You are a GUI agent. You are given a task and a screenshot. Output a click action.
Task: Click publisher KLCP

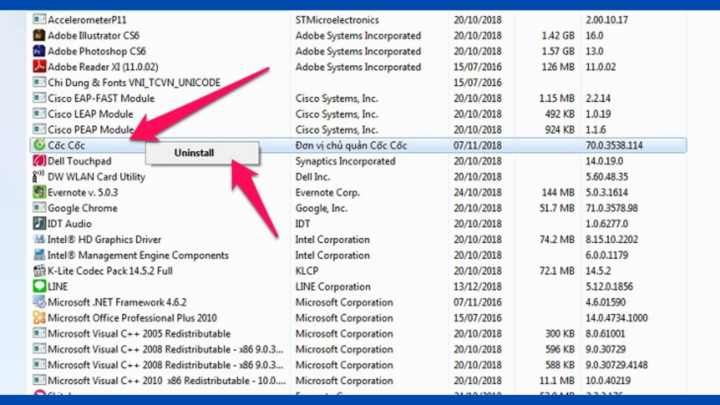click(x=307, y=271)
